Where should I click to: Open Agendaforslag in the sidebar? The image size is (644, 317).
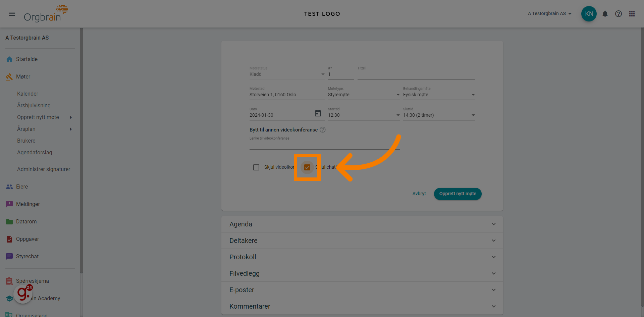(x=35, y=153)
